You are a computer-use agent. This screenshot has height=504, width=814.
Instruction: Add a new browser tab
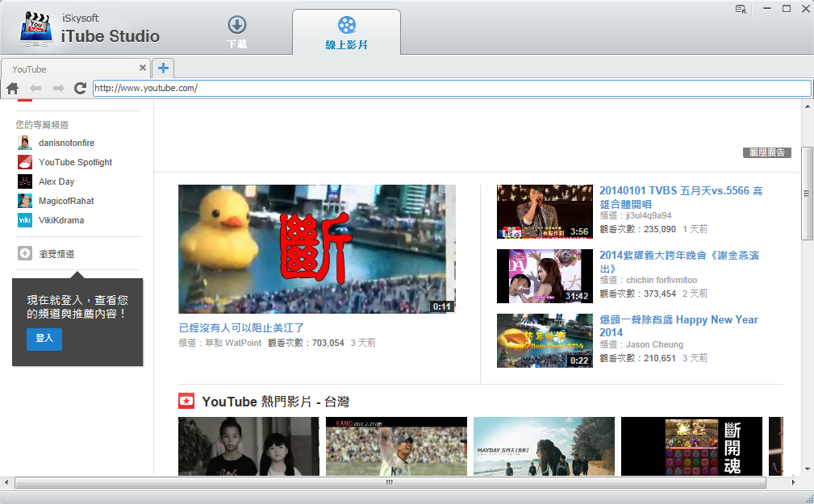click(163, 69)
